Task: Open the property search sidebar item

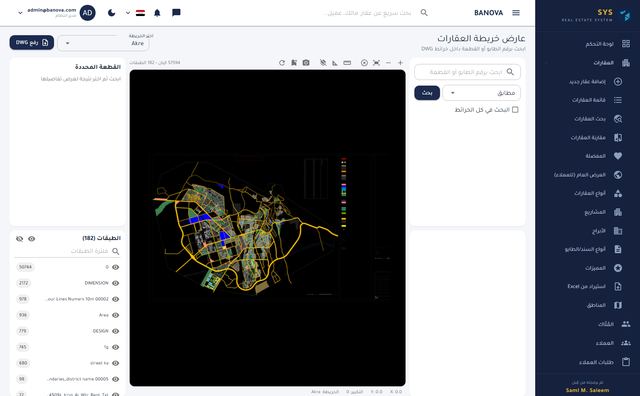Action: click(x=598, y=119)
